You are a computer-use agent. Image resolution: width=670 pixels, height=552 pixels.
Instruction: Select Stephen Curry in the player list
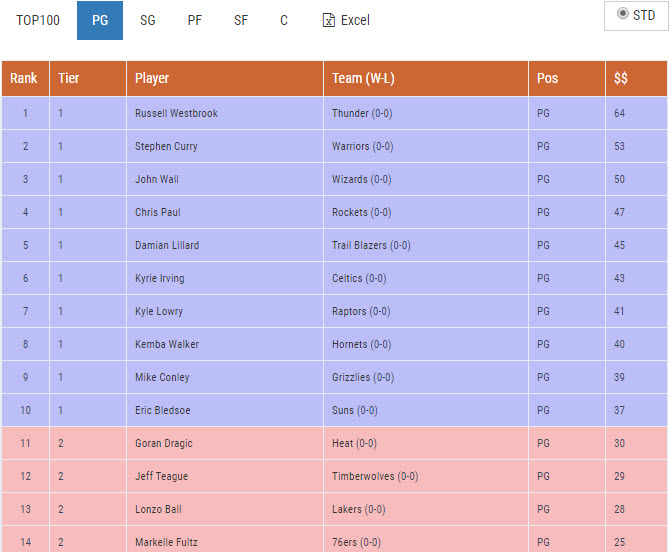166,146
